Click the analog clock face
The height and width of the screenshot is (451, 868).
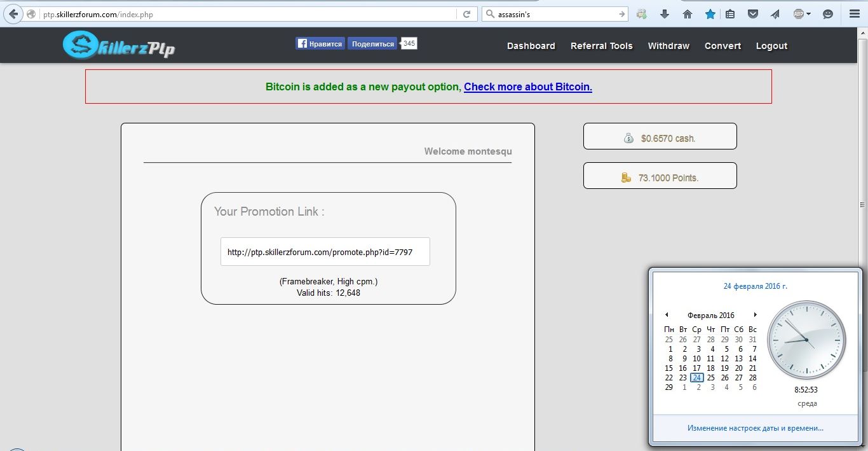click(807, 340)
